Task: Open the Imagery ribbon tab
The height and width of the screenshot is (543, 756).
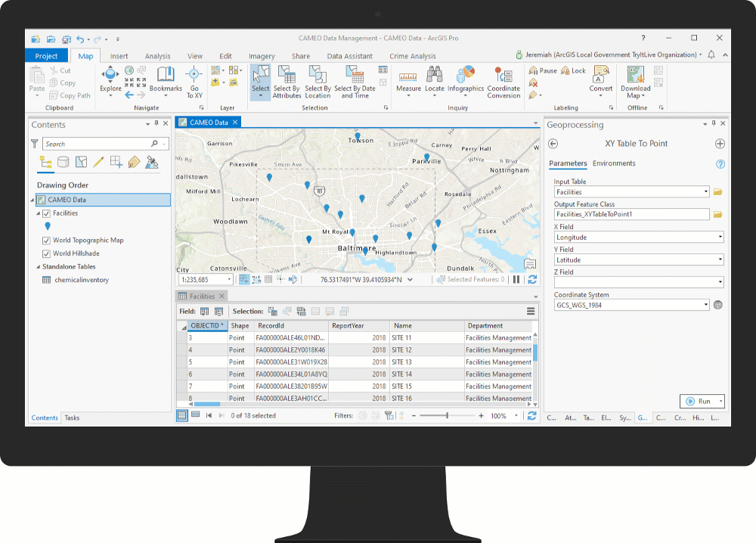Action: coord(262,55)
